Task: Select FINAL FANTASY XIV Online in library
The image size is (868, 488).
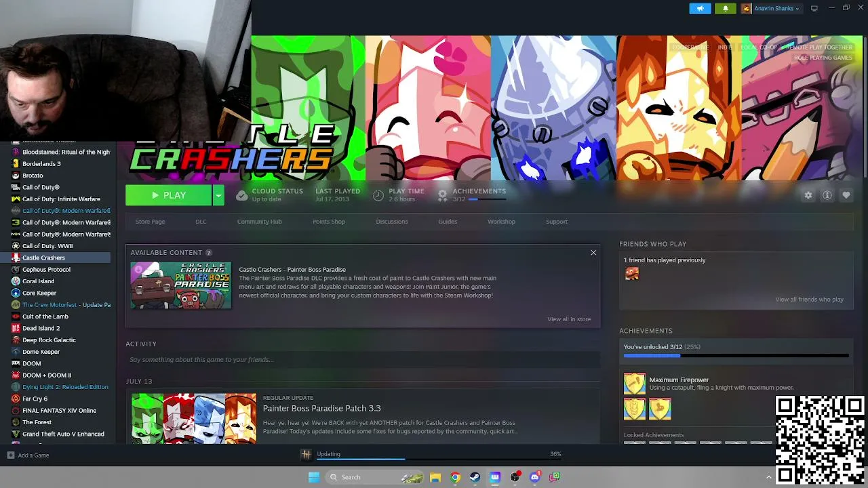Action: 59,411
